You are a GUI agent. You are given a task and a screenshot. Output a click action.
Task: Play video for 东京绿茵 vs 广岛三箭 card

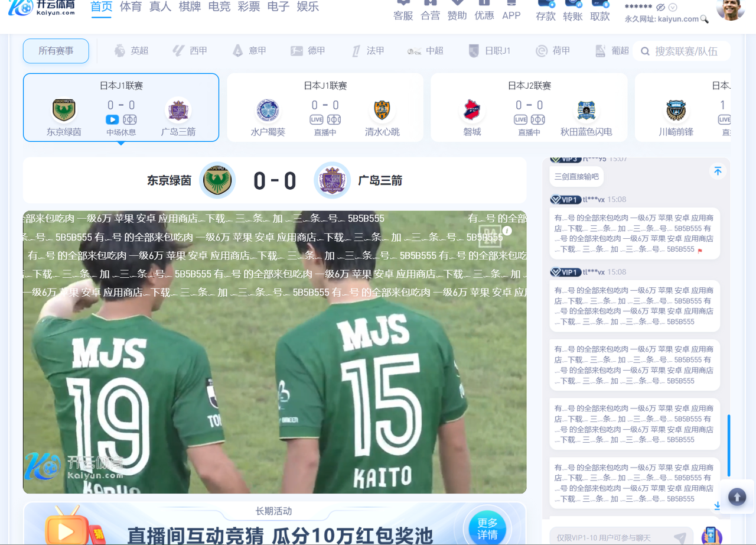pos(112,119)
